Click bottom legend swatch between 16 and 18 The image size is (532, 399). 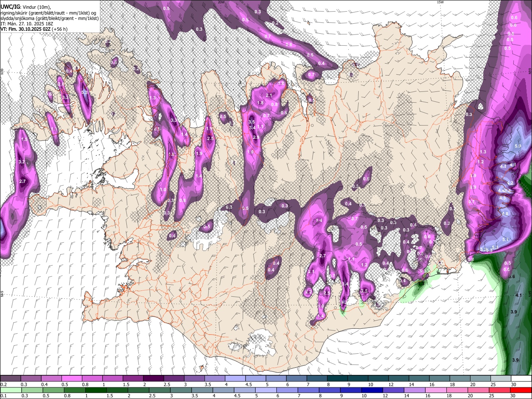click(x=436, y=390)
